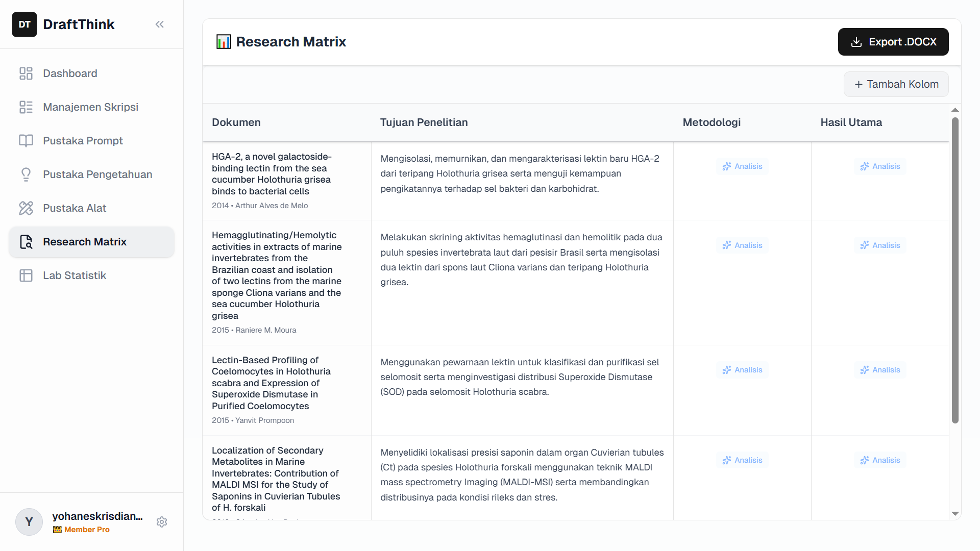Screen dimensions: 980x551
Task: Open Pustaka Alat tools icon
Action: (26, 208)
